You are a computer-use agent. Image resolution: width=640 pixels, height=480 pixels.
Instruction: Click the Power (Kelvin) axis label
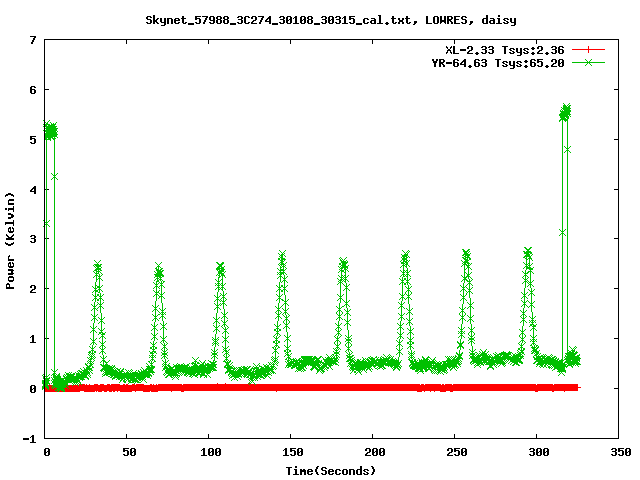pyautogui.click(x=10, y=240)
